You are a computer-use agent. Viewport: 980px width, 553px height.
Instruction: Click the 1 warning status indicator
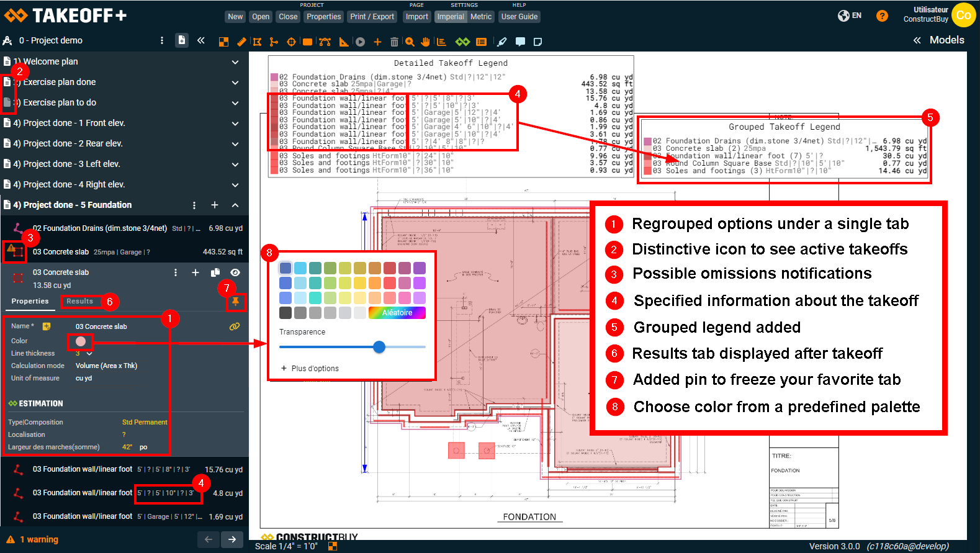coord(32,539)
